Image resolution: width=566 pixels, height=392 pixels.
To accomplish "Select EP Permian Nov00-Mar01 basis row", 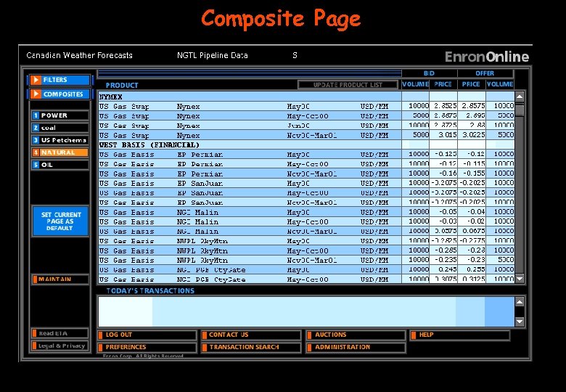I will 306,173.
